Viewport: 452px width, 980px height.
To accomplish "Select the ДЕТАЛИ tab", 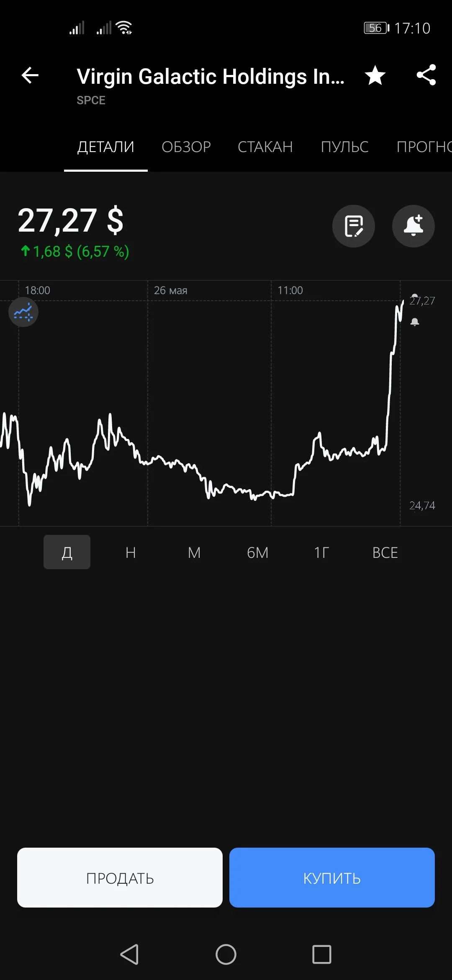I will pos(106,147).
